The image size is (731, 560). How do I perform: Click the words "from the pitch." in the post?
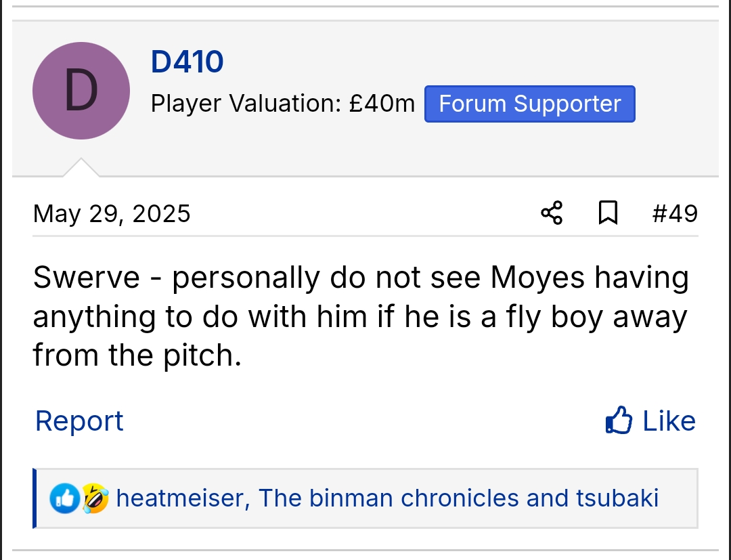(137, 355)
